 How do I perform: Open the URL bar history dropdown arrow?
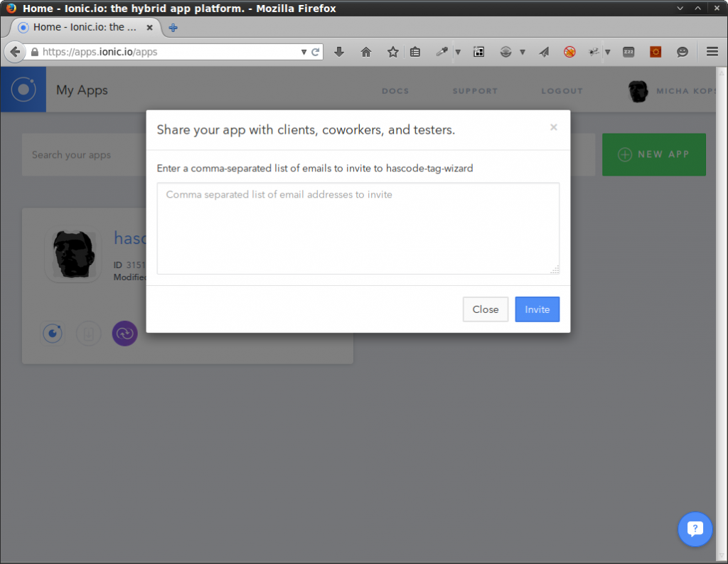304,52
